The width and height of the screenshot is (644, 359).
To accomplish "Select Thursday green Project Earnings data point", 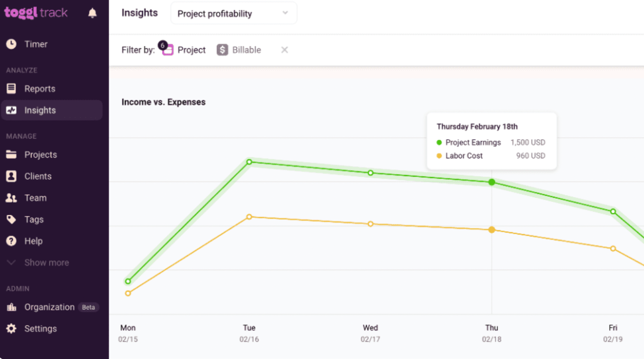I will point(492,182).
